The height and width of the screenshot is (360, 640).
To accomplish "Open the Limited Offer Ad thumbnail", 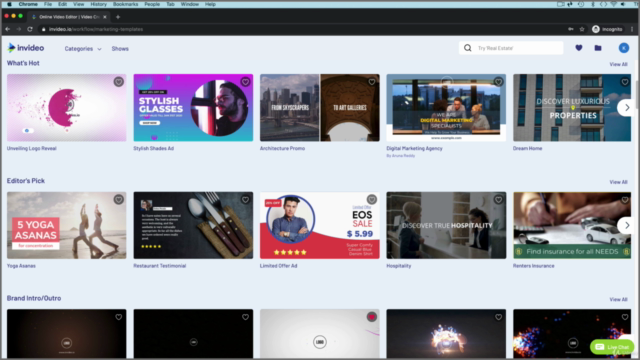I will click(x=320, y=225).
